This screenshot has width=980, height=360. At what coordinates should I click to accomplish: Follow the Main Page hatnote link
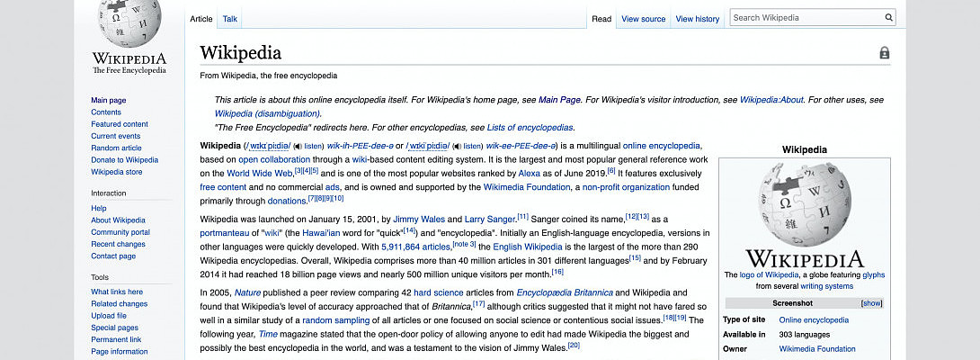point(559,100)
